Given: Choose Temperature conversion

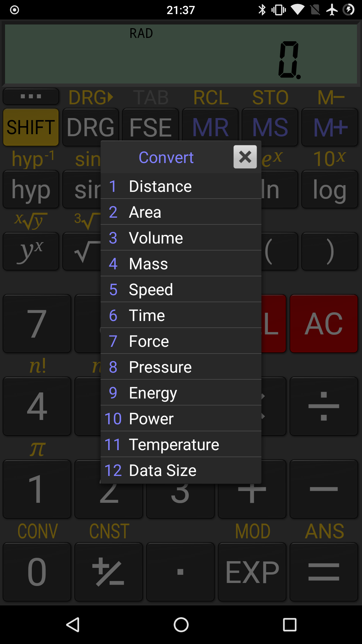Looking at the screenshot, I should point(181,444).
